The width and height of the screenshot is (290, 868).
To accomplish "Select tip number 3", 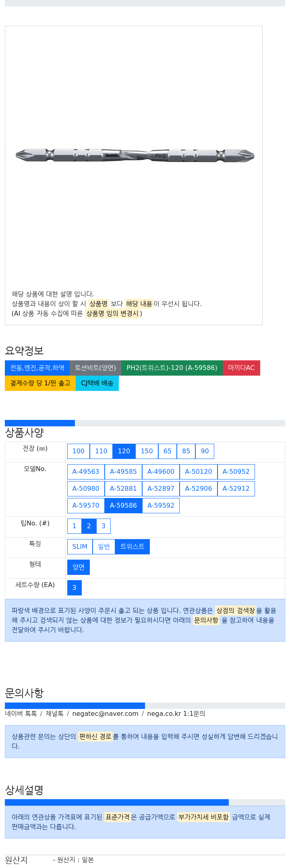I will 104,526.
